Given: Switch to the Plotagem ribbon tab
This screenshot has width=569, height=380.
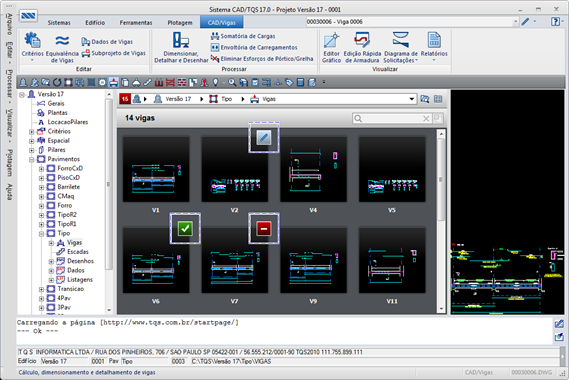Looking at the screenshot, I should click(180, 23).
